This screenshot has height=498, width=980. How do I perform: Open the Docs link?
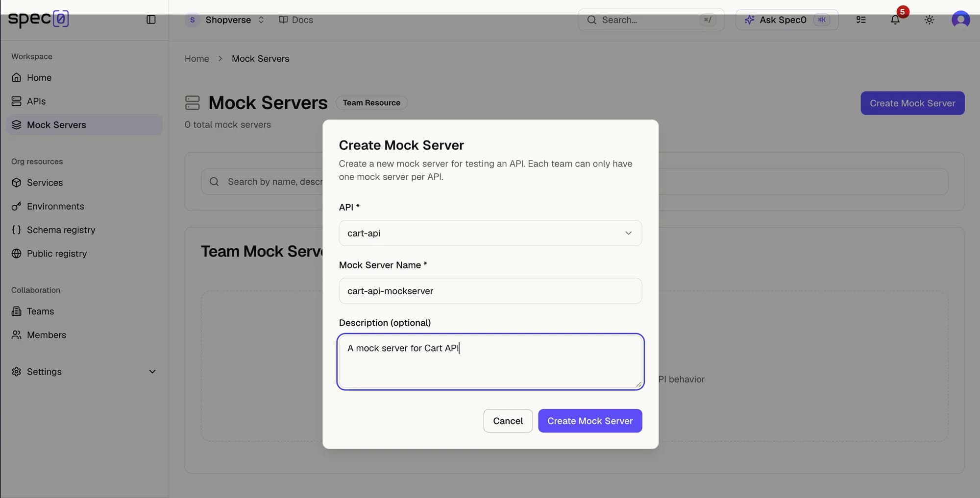click(x=296, y=20)
